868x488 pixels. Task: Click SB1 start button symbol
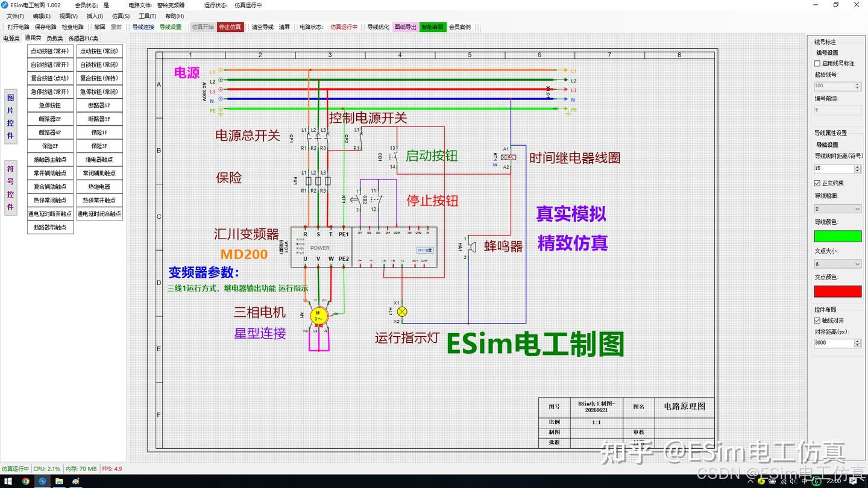tap(393, 157)
